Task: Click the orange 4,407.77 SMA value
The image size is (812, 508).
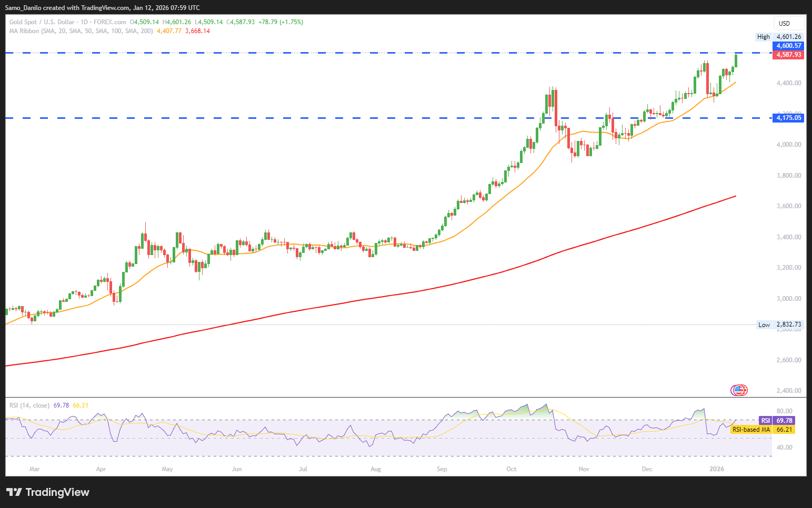Action: point(169,31)
